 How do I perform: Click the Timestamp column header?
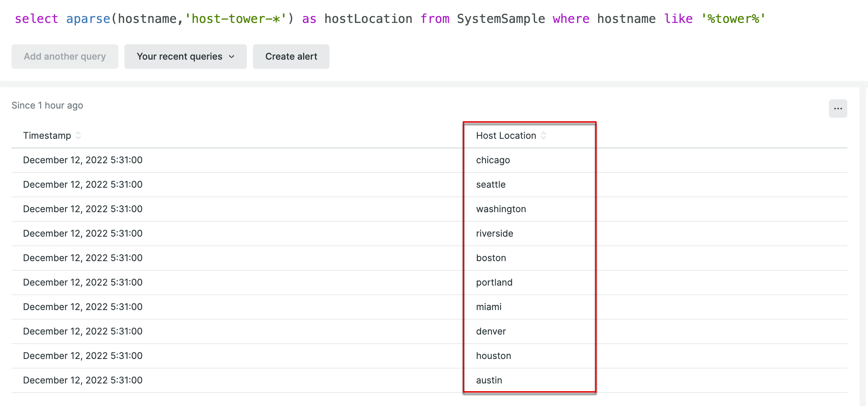(x=47, y=136)
